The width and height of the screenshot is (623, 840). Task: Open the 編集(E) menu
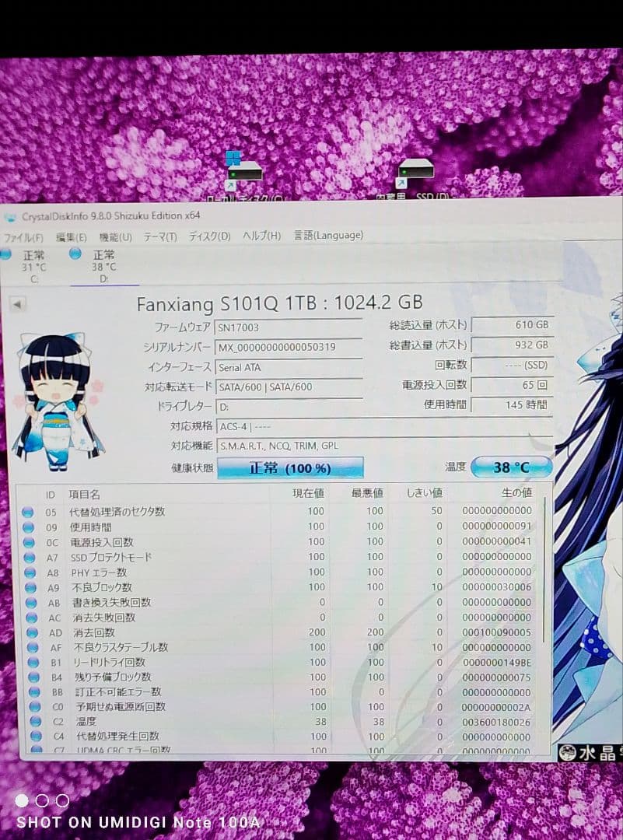[x=72, y=236]
